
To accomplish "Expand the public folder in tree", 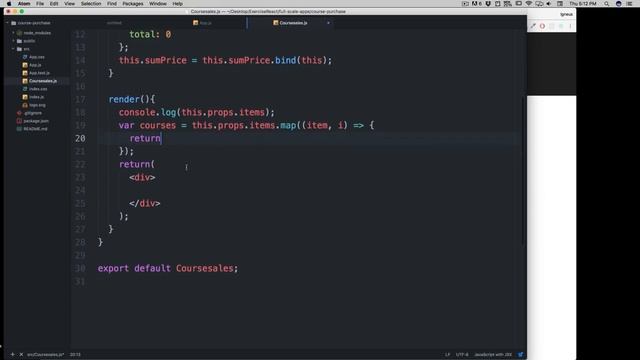I will coord(13,41).
